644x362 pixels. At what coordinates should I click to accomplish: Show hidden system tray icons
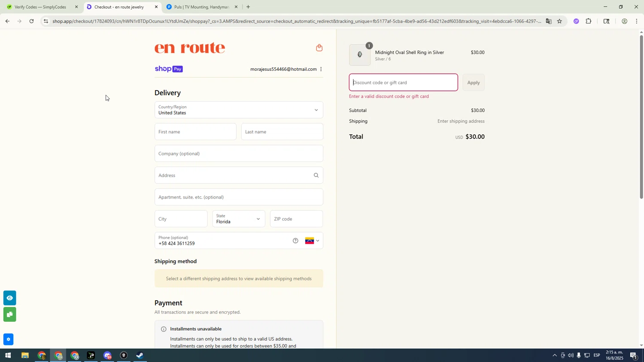point(554,356)
